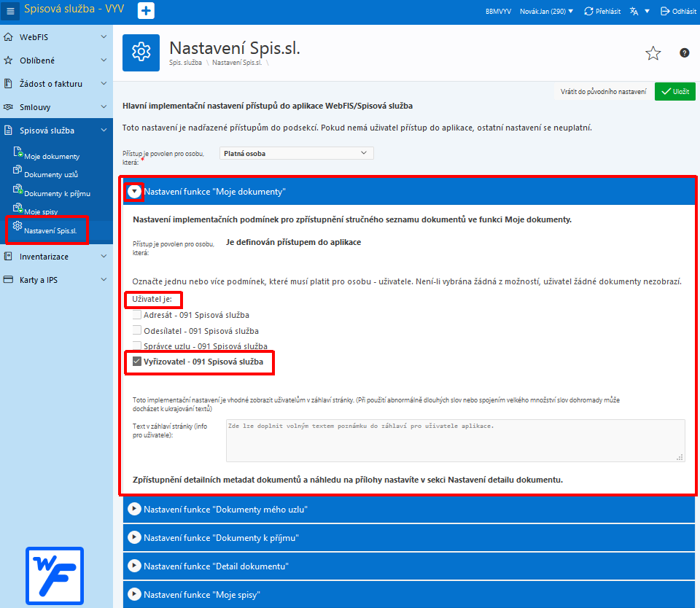The image size is (700, 608).
Task: Click the hamburger menu icon
Action: [10, 11]
